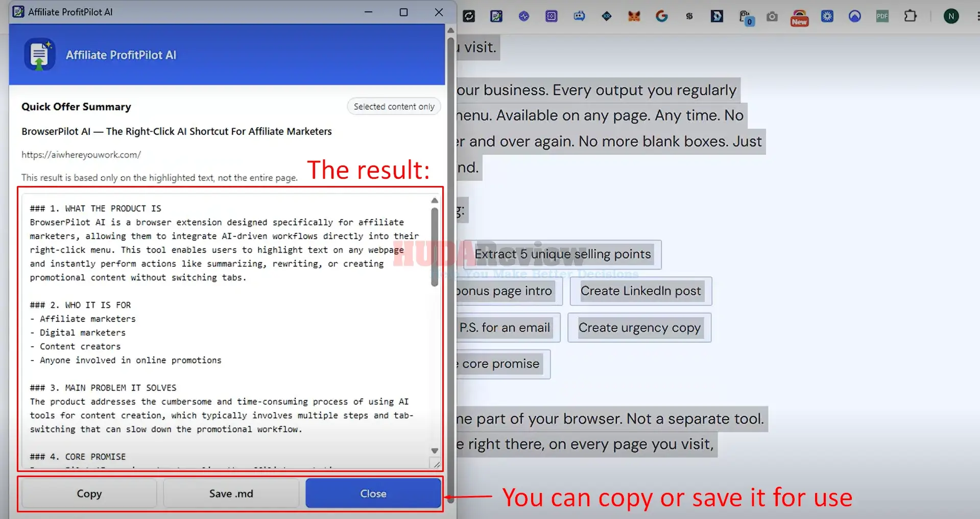Open the PDF extension icon
Screen dimensions: 980x519
pos(882,16)
